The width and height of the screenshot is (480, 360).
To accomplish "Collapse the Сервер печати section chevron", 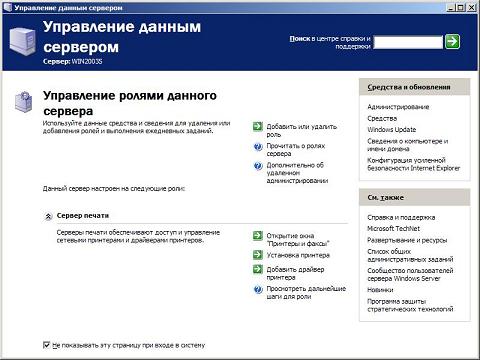I will click(x=48, y=216).
